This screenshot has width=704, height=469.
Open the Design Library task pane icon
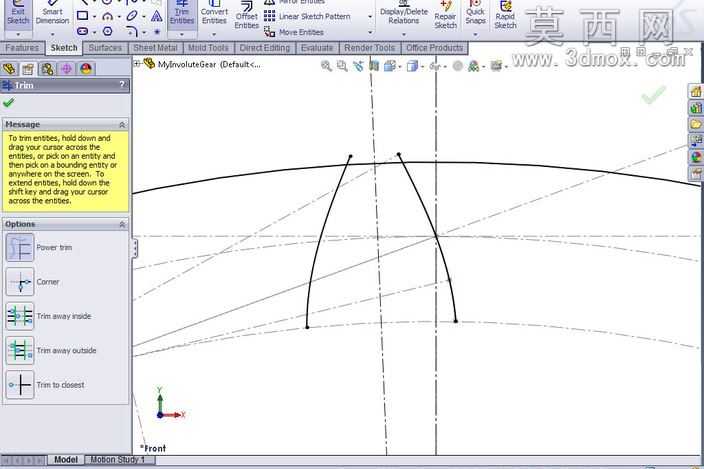tap(696, 108)
